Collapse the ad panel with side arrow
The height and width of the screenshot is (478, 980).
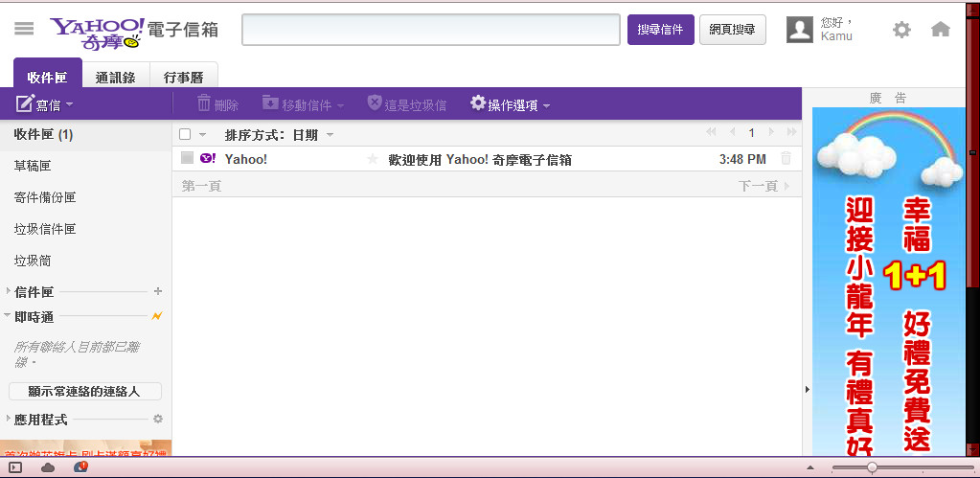(x=807, y=389)
